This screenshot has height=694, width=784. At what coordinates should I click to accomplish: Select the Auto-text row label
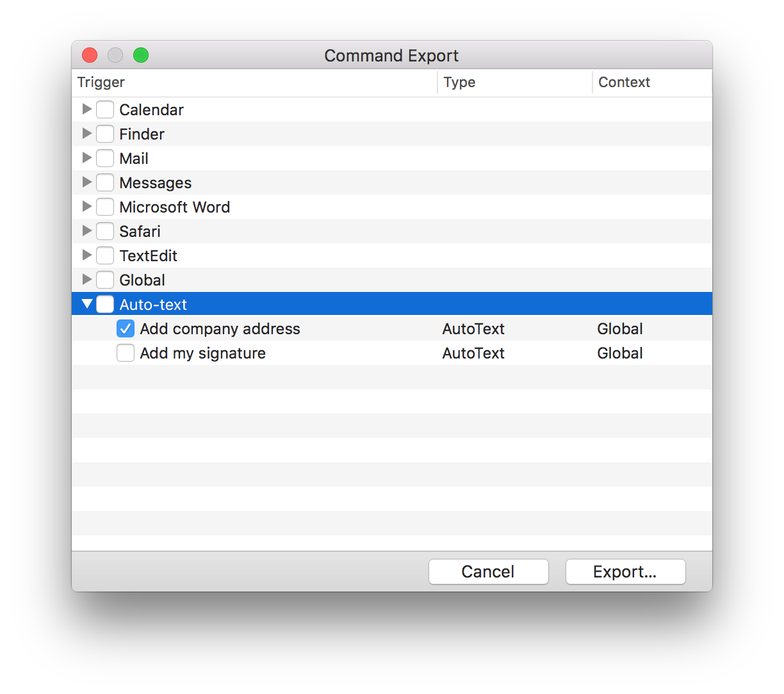[153, 305]
